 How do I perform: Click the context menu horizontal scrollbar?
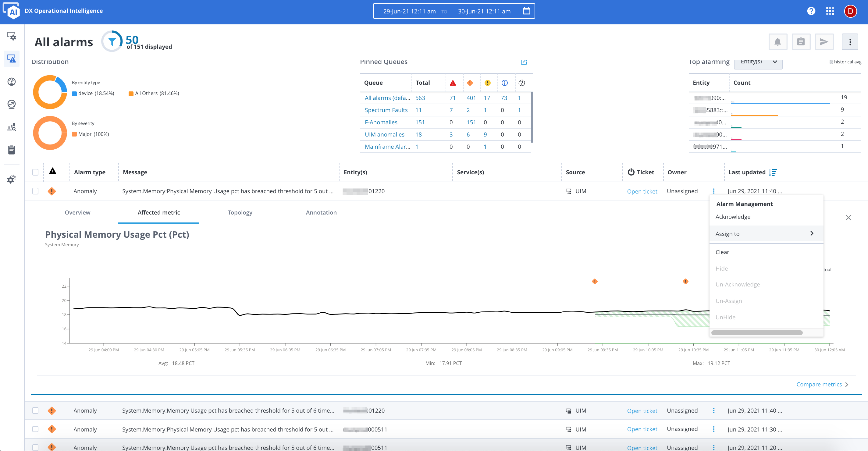[756, 333]
